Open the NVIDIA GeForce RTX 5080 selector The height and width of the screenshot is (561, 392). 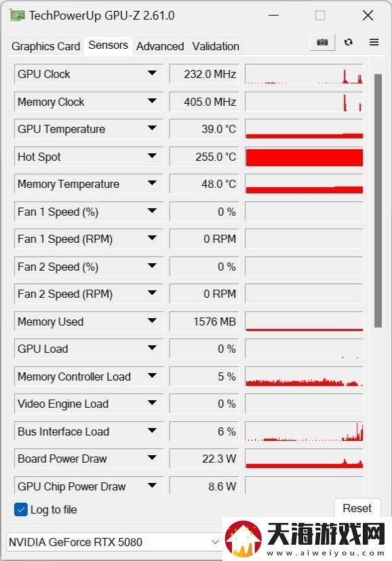point(114,542)
